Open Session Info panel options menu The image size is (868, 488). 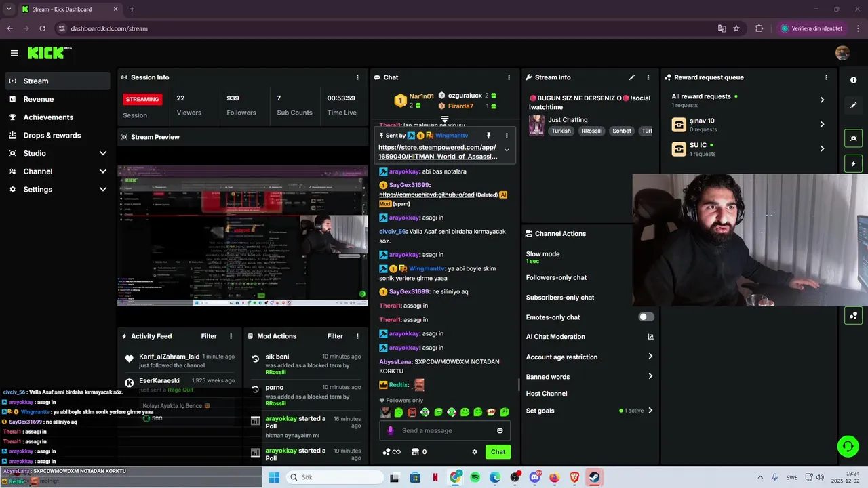(357, 77)
